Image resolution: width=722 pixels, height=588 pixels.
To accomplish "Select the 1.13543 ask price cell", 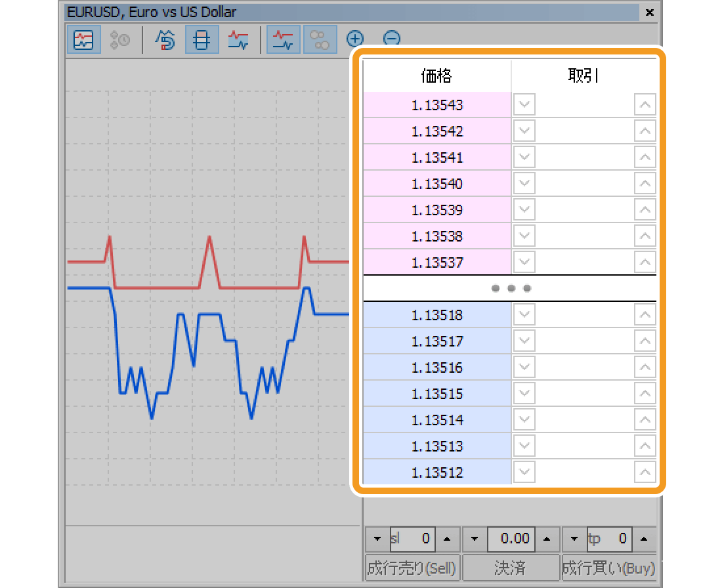I will click(437, 105).
